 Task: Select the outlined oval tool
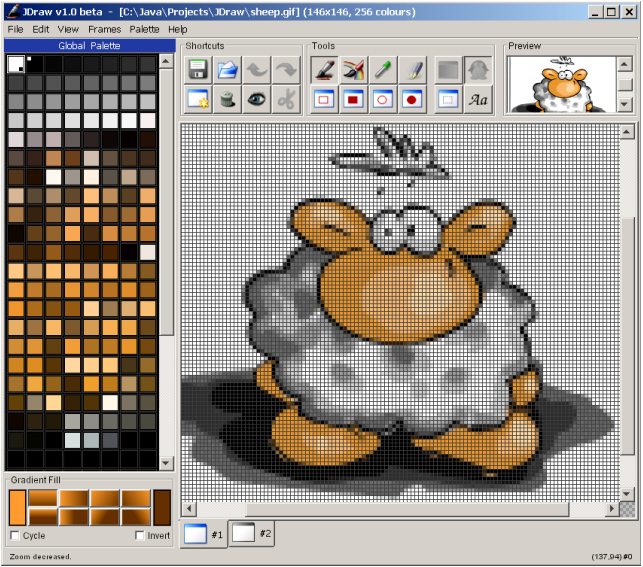(383, 99)
